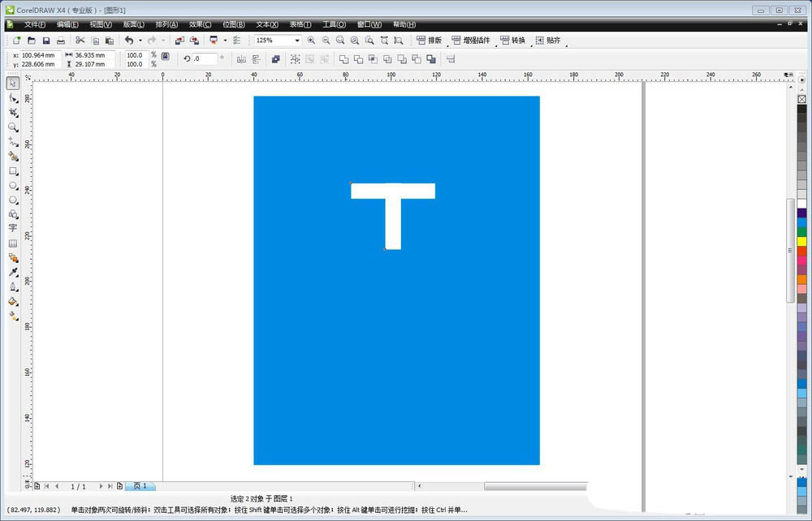The height and width of the screenshot is (521, 812).
Task: Toggle horizontal mirror button
Action: [x=241, y=58]
